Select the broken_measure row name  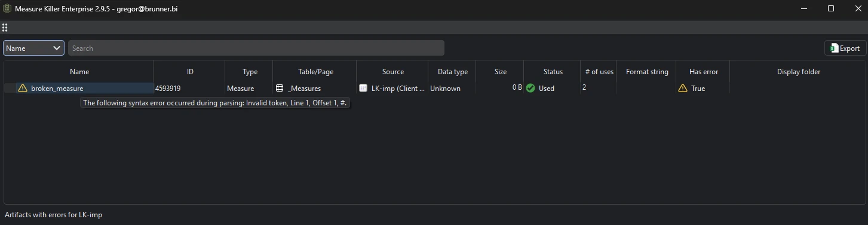point(57,89)
